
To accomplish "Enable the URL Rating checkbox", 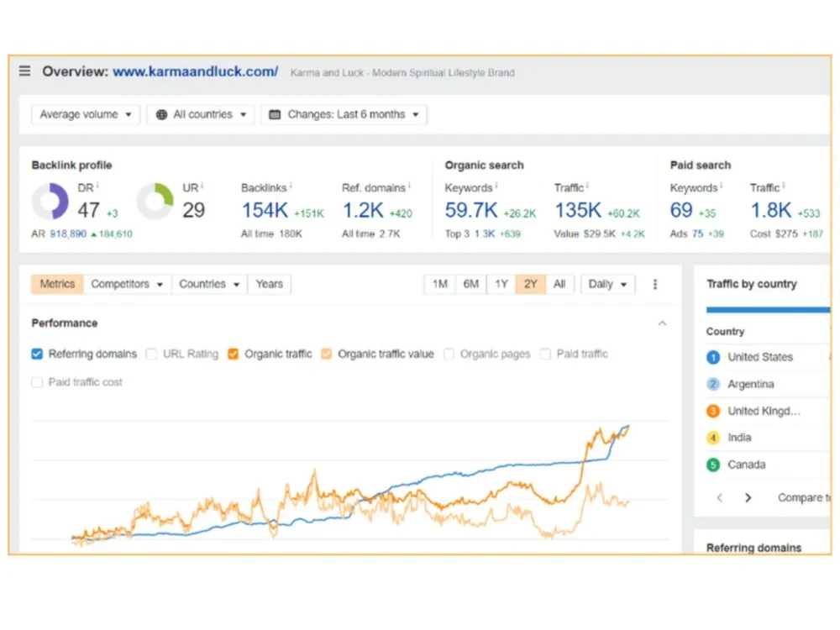I will (151, 354).
